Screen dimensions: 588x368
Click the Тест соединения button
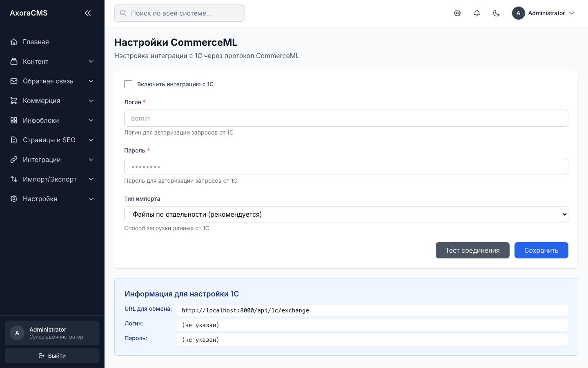[472, 250]
